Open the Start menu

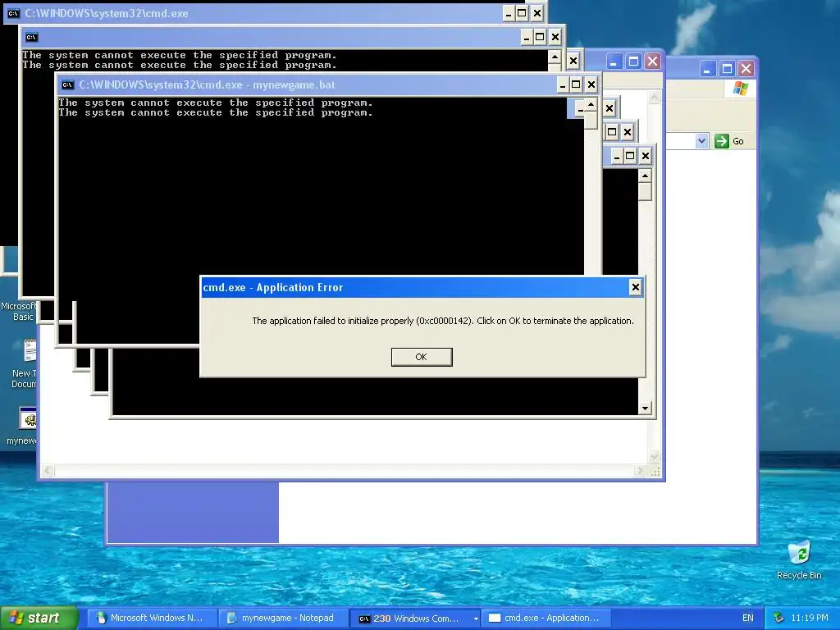click(x=39, y=618)
